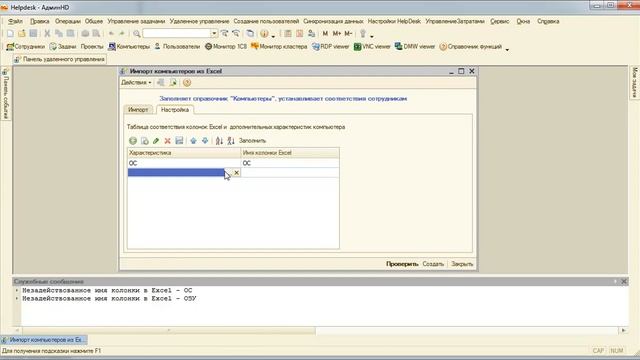Open the Сервис menu
Screen dimensions: 640x360
point(500,21)
